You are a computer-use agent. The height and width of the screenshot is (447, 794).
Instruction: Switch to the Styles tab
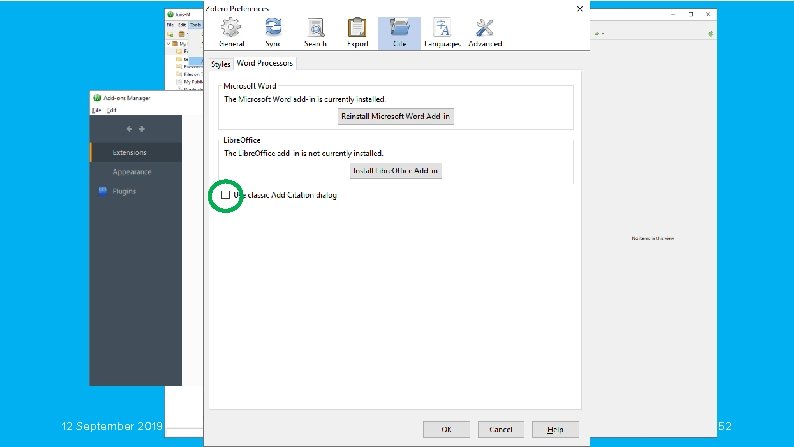(220, 64)
